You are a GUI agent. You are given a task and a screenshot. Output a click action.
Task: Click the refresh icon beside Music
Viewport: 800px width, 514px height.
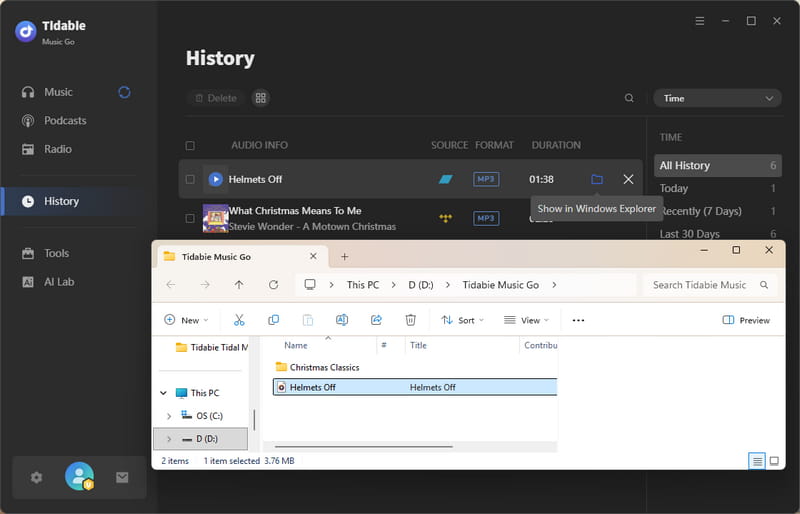point(124,92)
